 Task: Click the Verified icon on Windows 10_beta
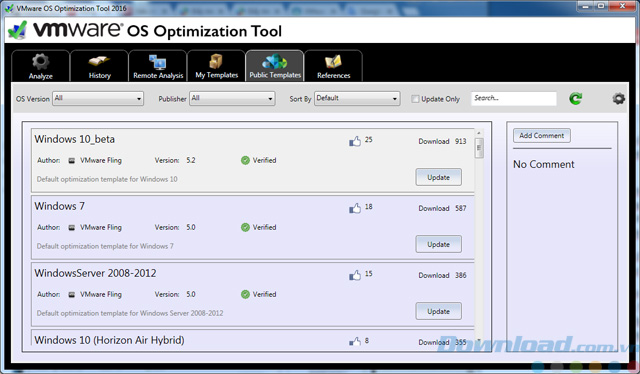click(245, 160)
